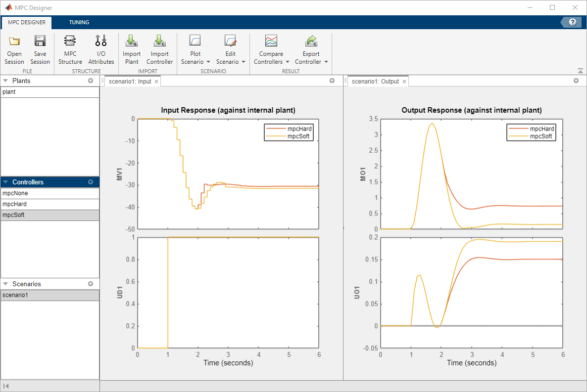Click the Import Plant icon

pyautogui.click(x=132, y=42)
